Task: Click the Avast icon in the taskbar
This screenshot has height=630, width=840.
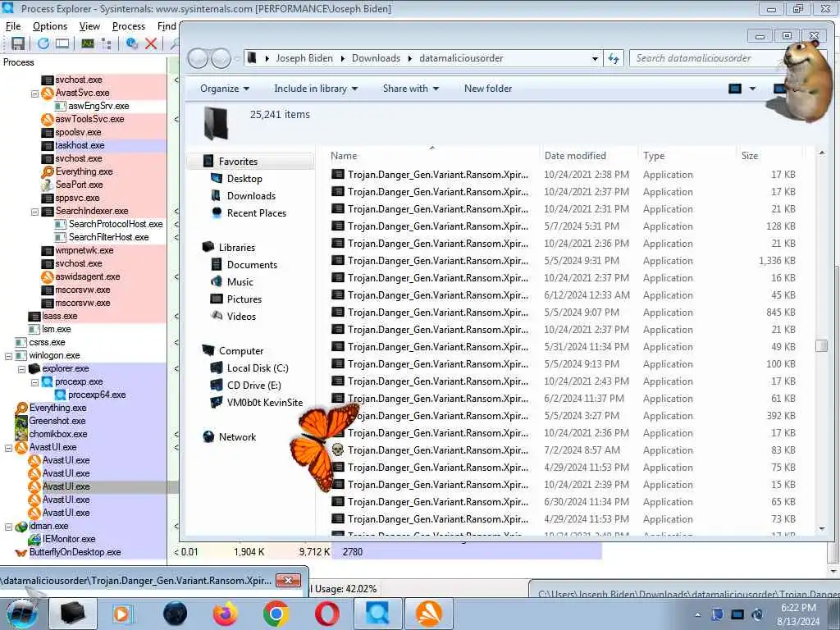Action: pos(428,614)
